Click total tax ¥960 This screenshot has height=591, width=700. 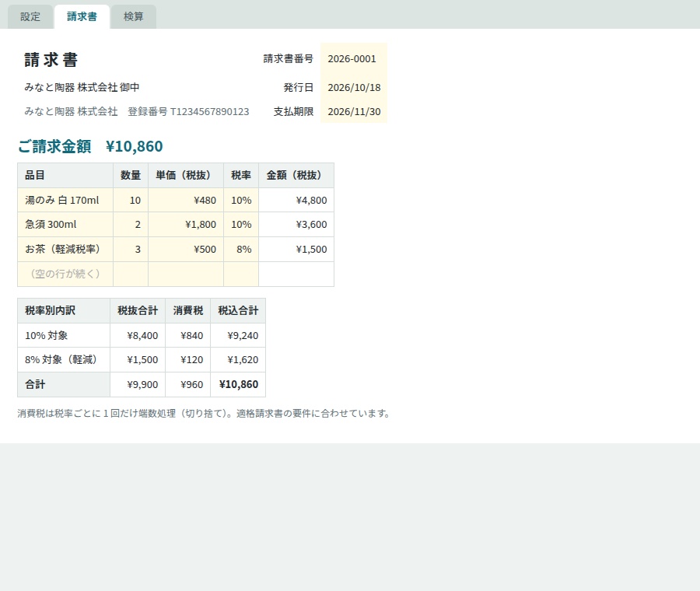[188, 384]
